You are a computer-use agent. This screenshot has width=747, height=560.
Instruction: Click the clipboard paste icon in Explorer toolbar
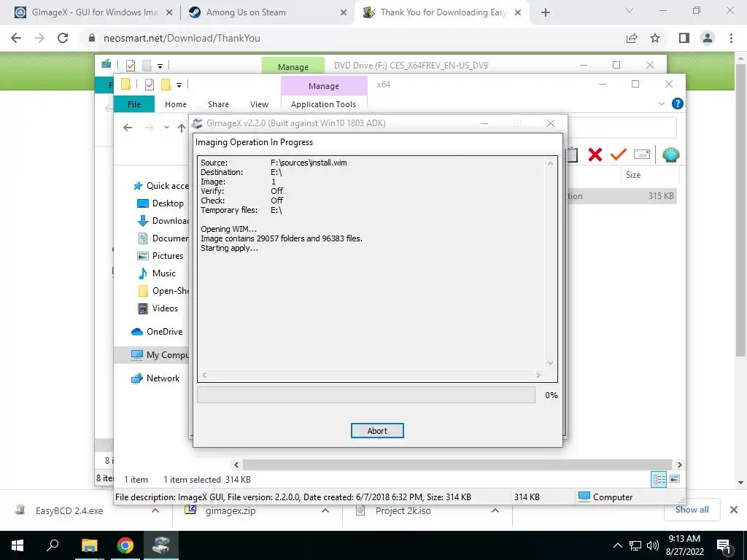573,155
